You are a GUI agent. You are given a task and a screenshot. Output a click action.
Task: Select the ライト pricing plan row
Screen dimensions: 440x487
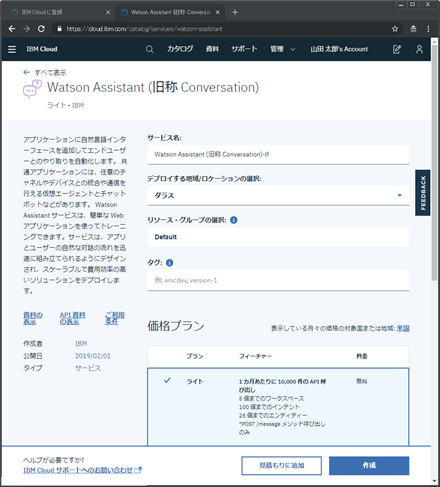click(x=278, y=407)
